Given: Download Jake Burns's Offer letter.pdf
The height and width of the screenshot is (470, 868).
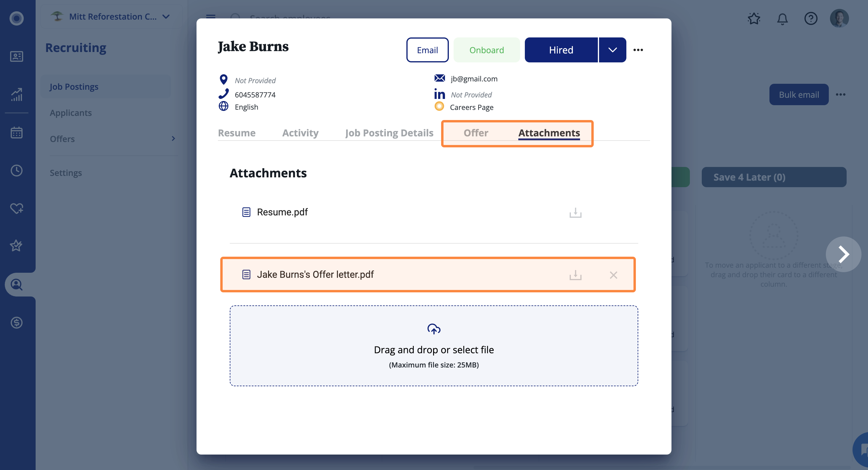Looking at the screenshot, I should point(575,275).
